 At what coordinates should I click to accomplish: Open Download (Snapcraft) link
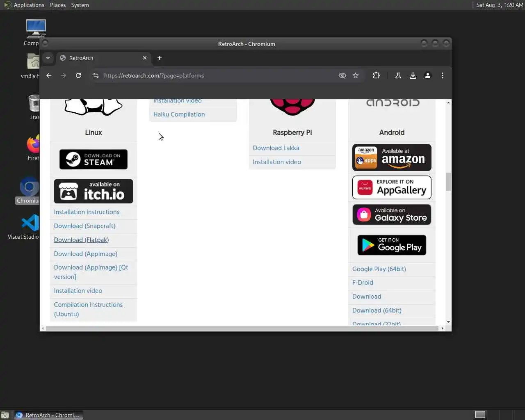tap(84, 226)
